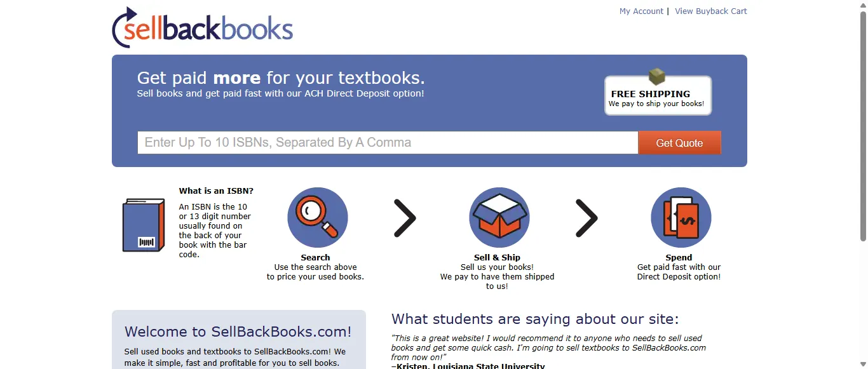Click the scrollbar up arrow
Screen dimensions: 868x369
(863, 5)
